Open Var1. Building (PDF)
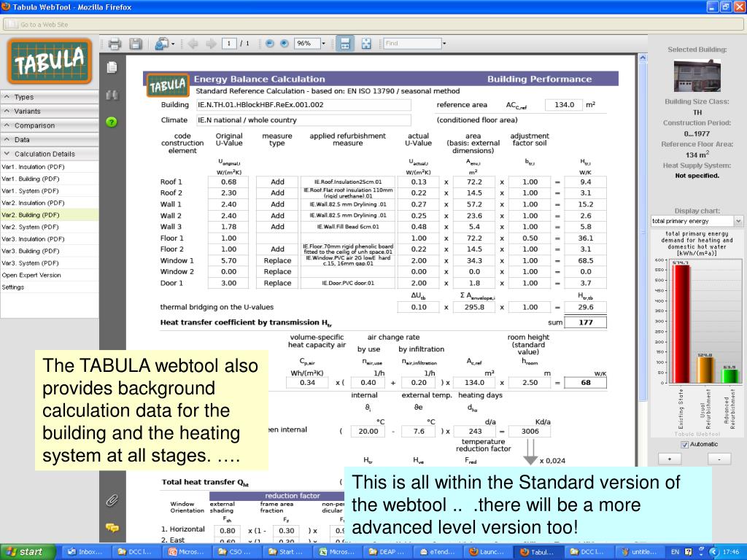 pyautogui.click(x=31, y=179)
